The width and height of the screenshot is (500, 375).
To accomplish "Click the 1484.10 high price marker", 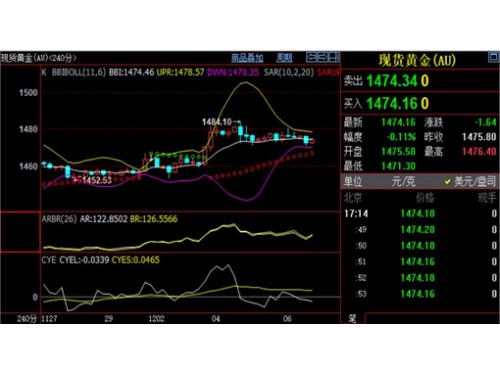I will 217,122.
